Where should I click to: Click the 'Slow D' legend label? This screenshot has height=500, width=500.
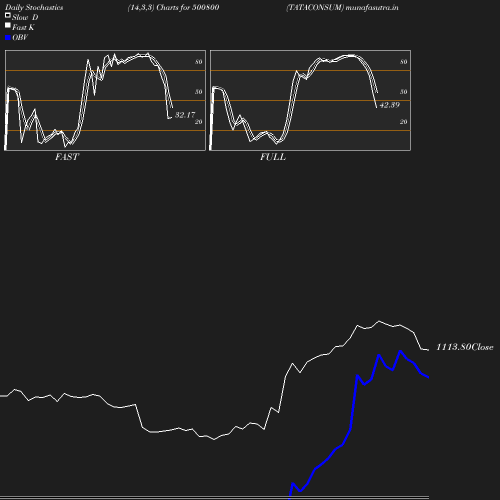[25, 17]
